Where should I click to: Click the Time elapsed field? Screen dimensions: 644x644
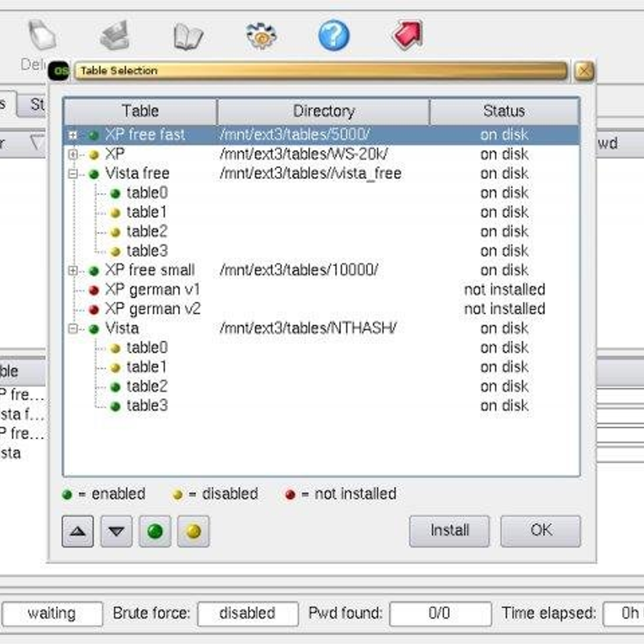624,613
